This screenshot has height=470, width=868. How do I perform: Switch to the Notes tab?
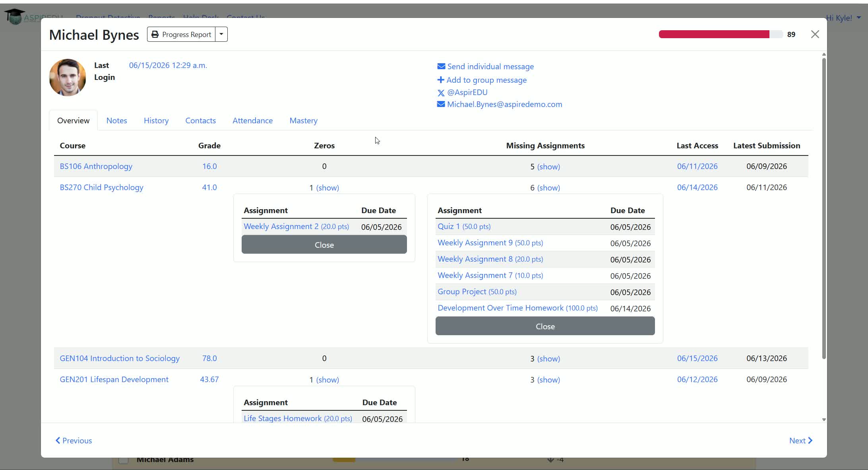click(x=117, y=120)
